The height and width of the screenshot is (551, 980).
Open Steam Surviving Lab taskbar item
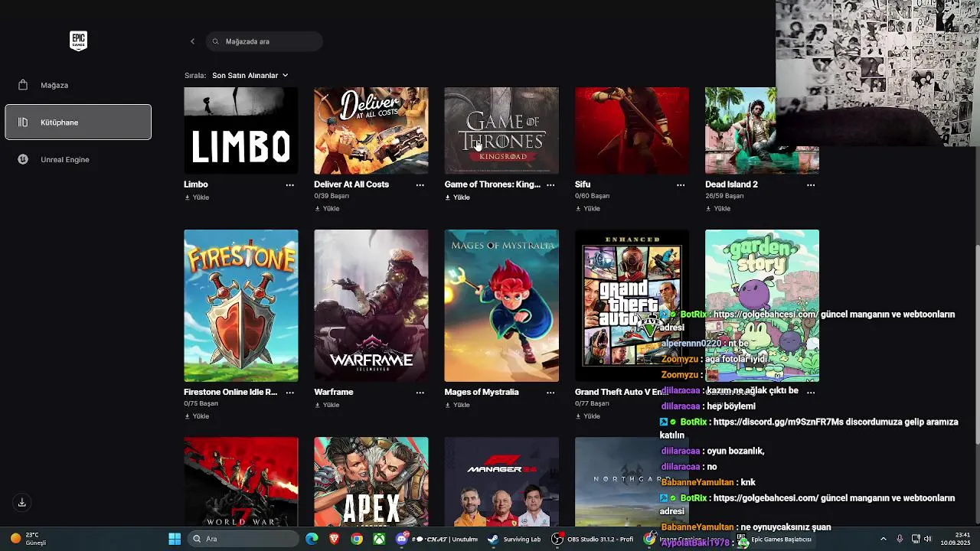click(x=514, y=539)
